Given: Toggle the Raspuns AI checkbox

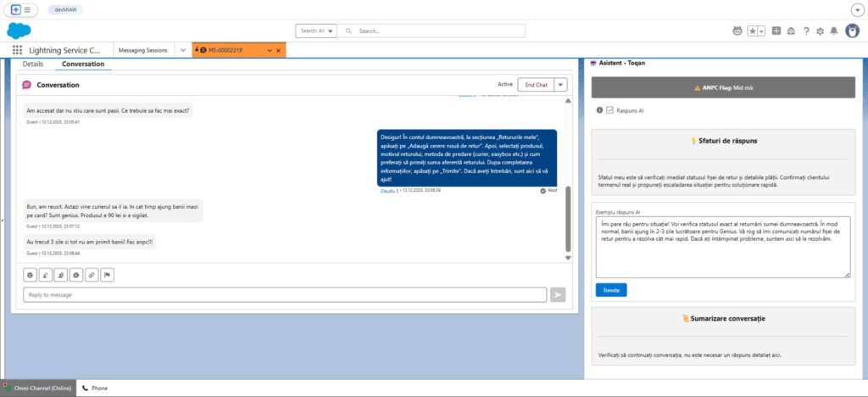Looking at the screenshot, I should click(x=609, y=110).
